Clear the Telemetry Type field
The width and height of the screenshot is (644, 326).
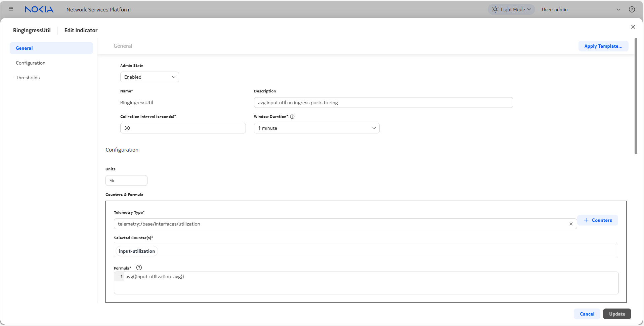(x=571, y=224)
